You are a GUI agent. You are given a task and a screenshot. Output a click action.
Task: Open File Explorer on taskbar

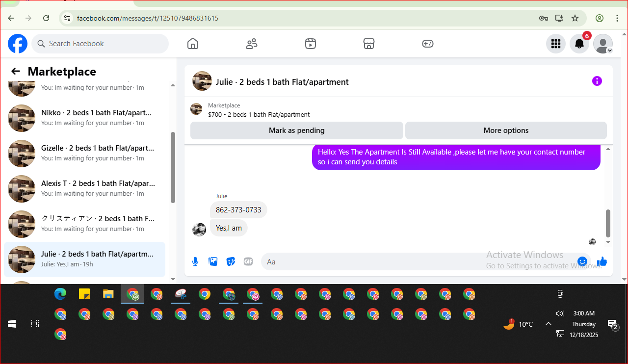pyautogui.click(x=108, y=294)
